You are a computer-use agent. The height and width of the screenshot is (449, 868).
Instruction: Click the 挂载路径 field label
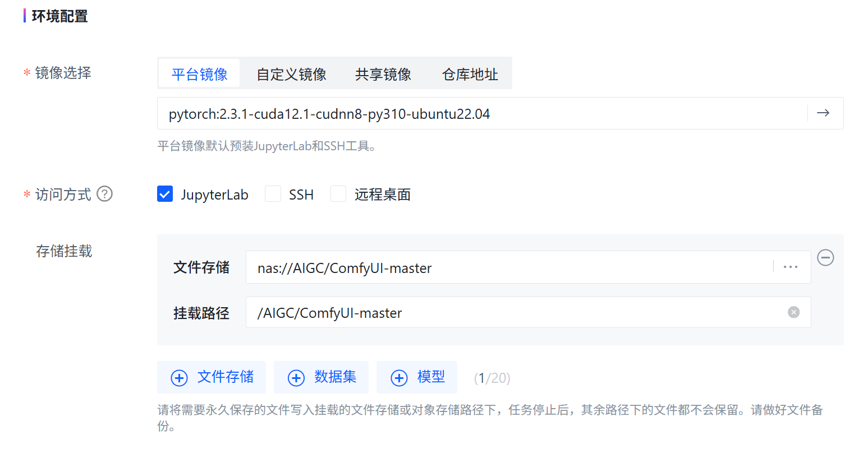(201, 313)
